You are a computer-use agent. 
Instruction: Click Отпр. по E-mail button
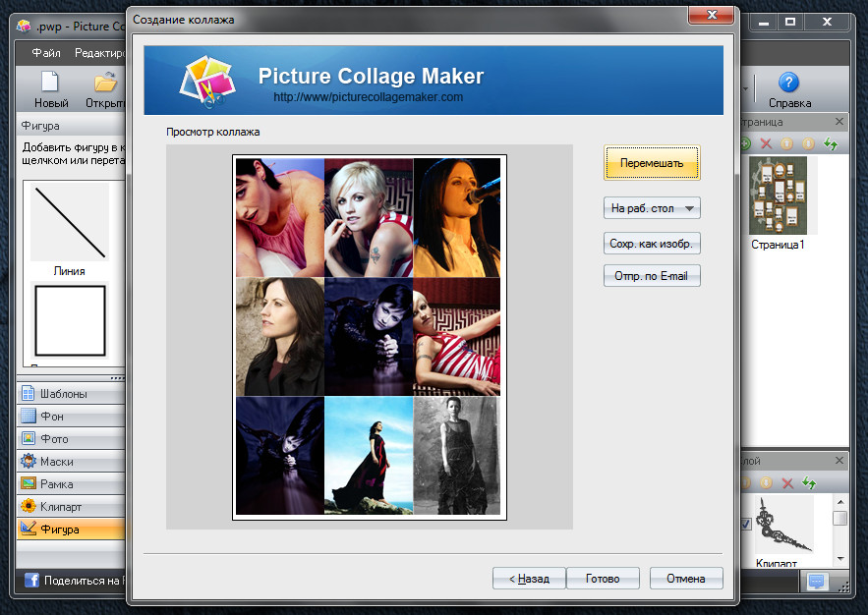(652, 276)
